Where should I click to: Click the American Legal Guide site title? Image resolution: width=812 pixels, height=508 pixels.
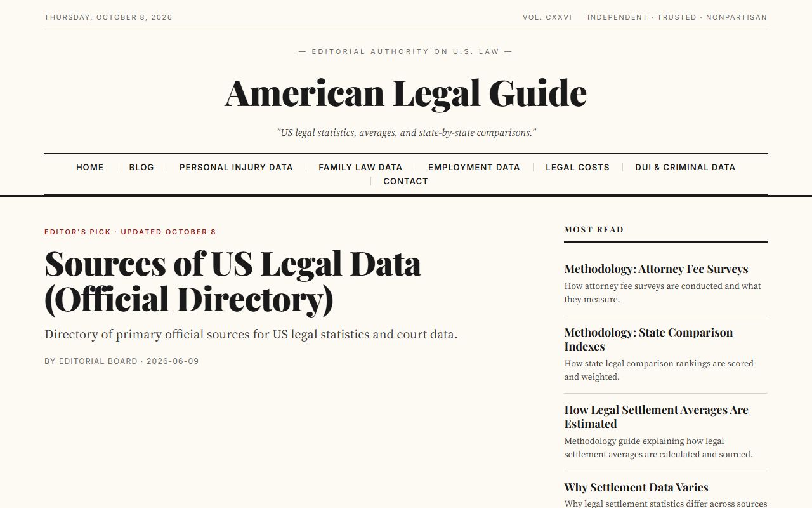pos(406,93)
